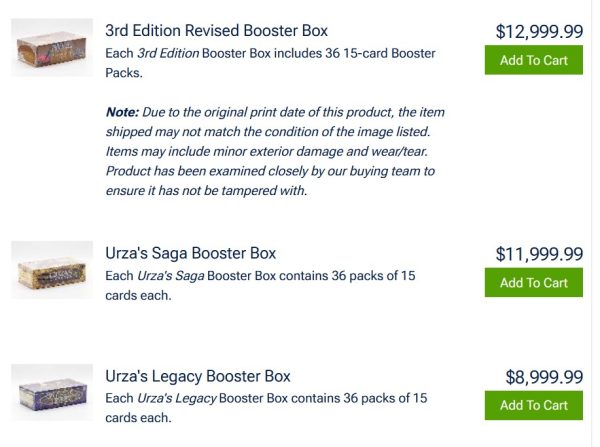
Task: Click the $12,999.99 price
Action: click(539, 32)
